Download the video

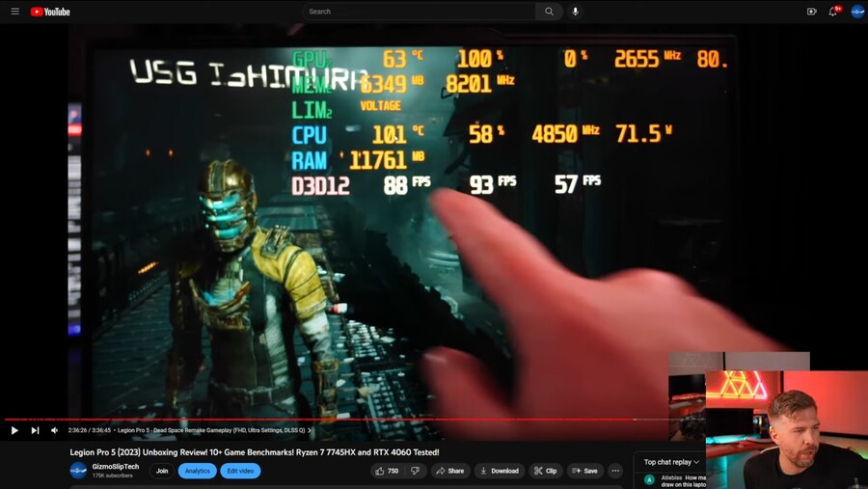(x=500, y=471)
